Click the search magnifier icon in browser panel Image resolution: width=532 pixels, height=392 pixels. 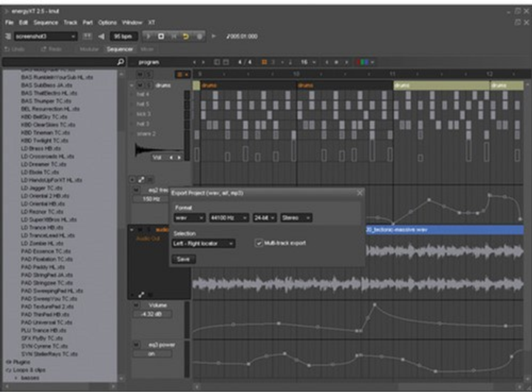120,62
